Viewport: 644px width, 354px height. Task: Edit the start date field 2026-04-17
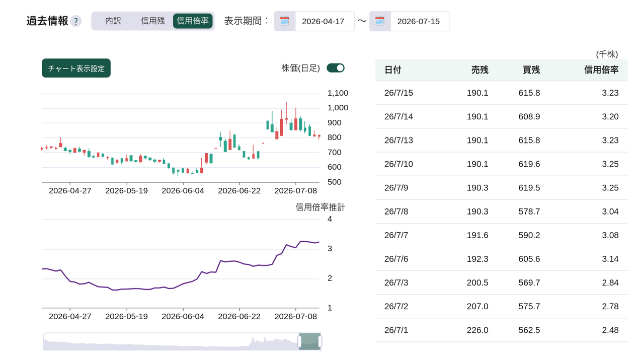coord(325,21)
